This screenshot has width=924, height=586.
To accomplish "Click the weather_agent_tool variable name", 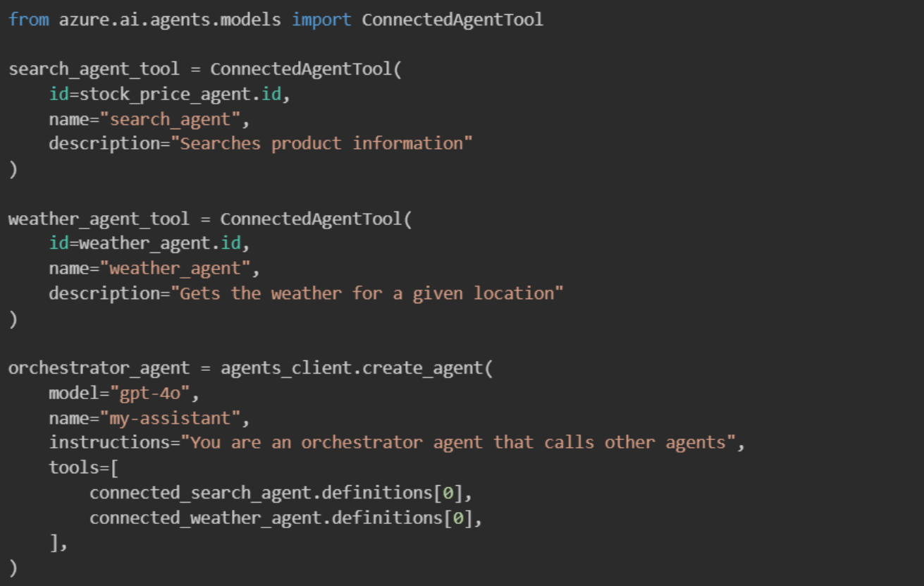I will pyautogui.click(x=99, y=219).
